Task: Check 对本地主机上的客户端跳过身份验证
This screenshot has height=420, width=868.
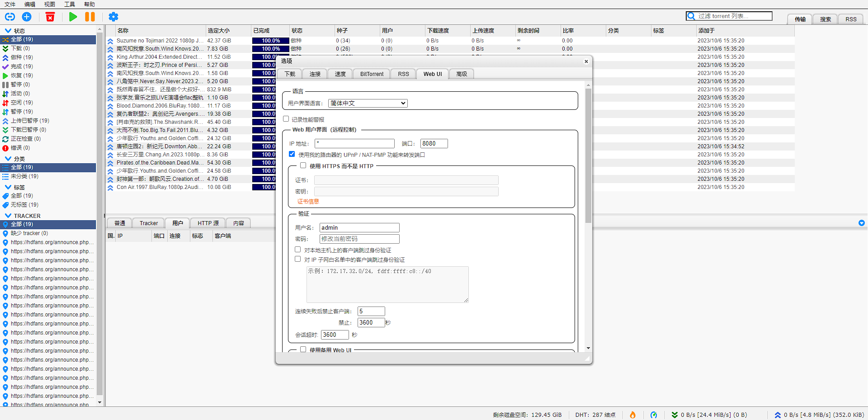Action: pos(298,250)
